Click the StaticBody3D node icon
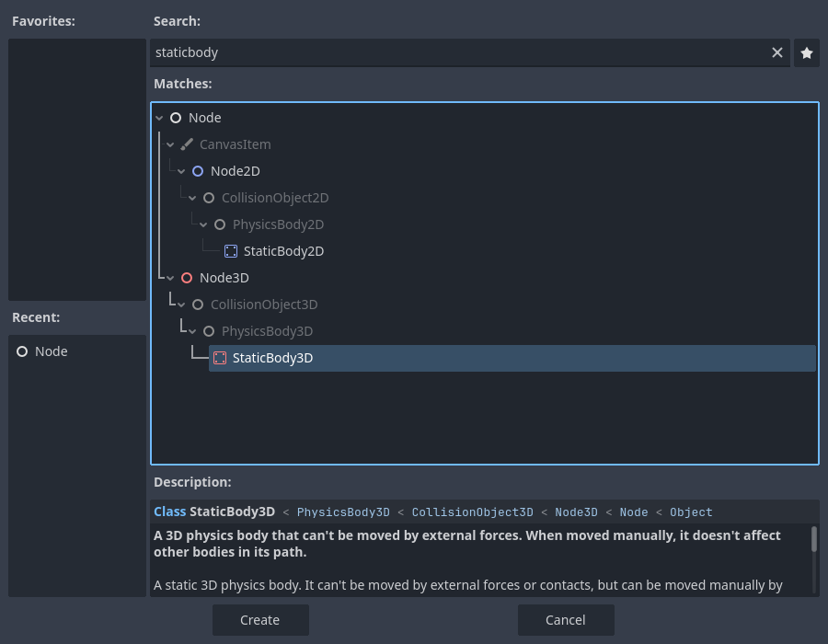The width and height of the screenshot is (828, 644). click(x=220, y=358)
